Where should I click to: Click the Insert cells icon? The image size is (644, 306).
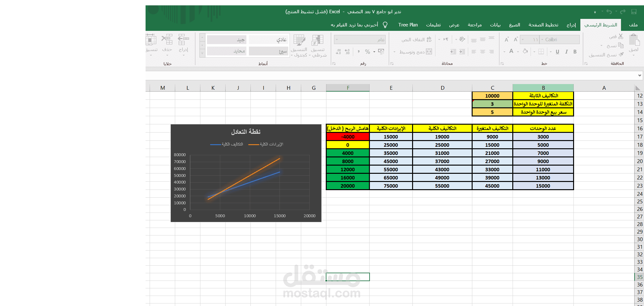183,40
